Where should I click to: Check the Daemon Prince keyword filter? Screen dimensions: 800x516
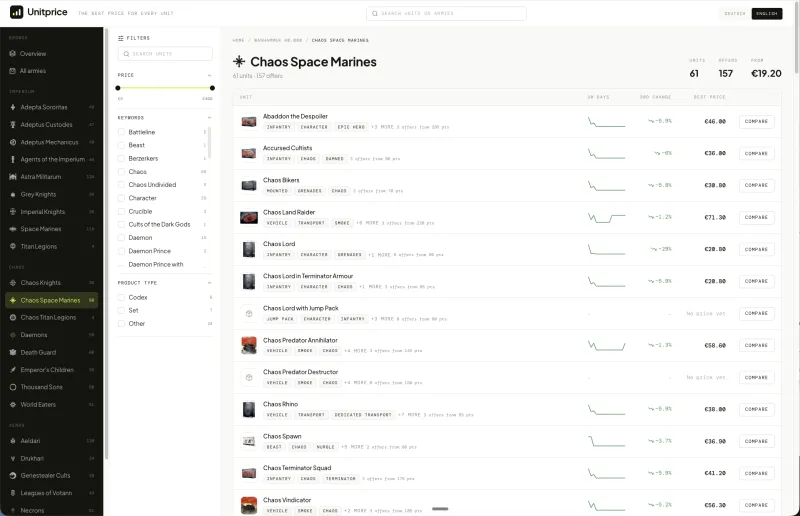[x=121, y=251]
